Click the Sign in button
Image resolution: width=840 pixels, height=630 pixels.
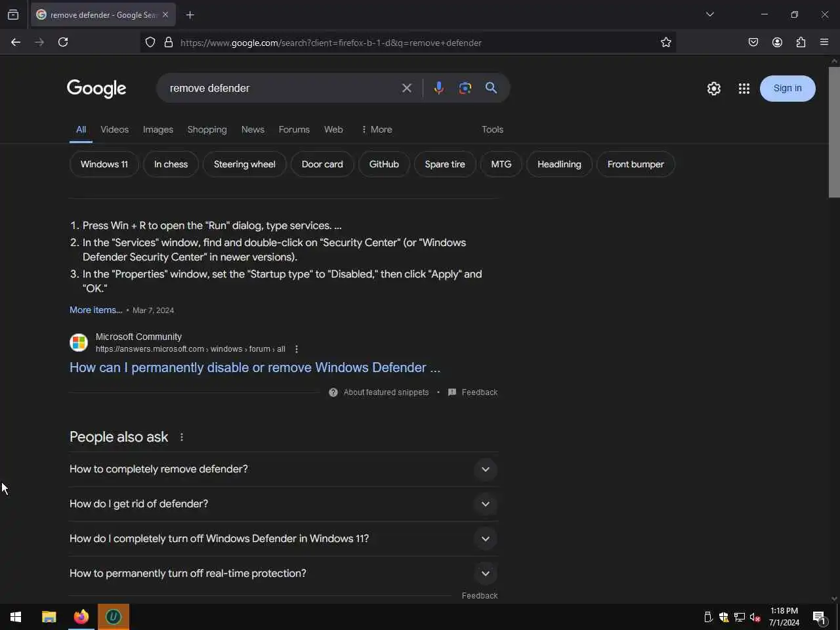[787, 89]
